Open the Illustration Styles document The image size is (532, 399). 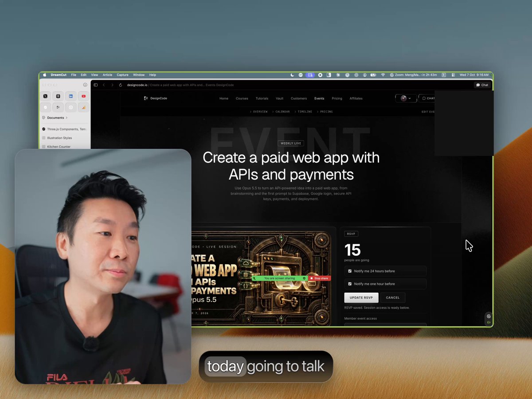coord(57,138)
